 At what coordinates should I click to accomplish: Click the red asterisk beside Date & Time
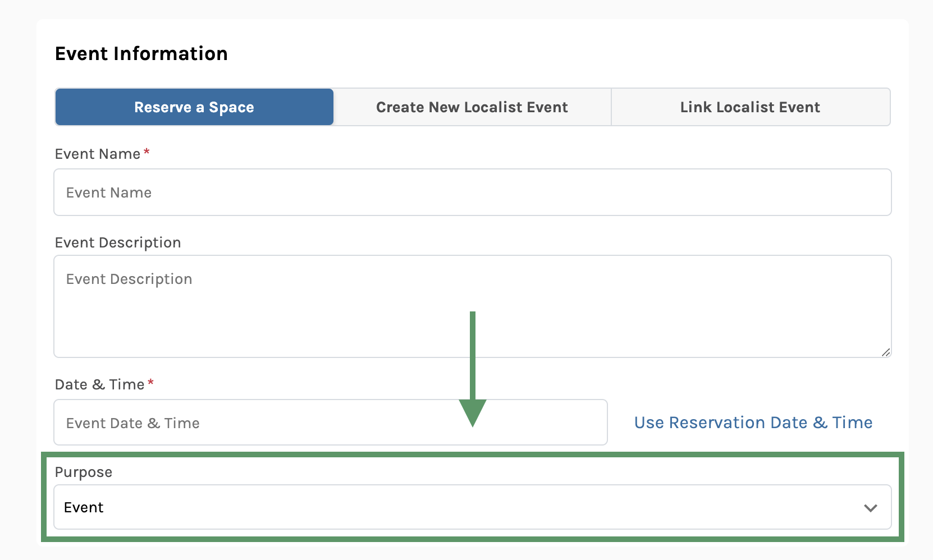150,383
